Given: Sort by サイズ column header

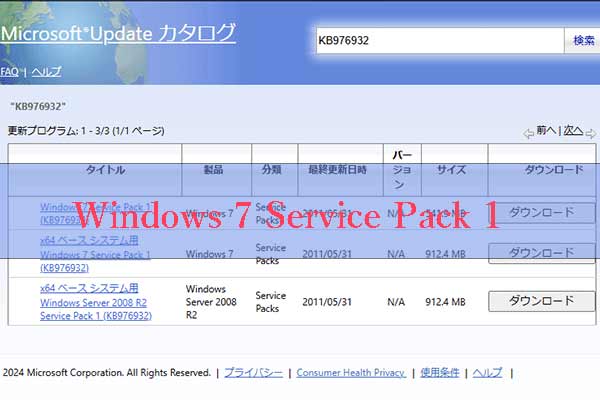Looking at the screenshot, I should tap(452, 169).
